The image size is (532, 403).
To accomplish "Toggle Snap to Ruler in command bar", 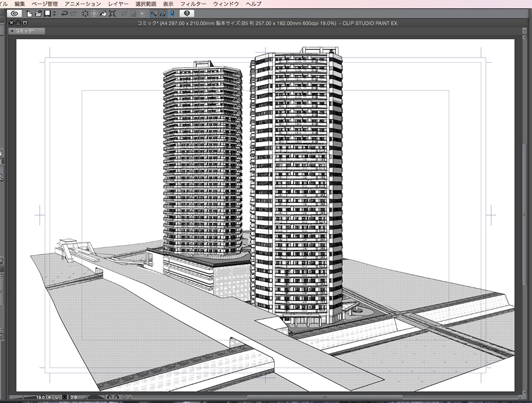I will pyautogui.click(x=154, y=13).
